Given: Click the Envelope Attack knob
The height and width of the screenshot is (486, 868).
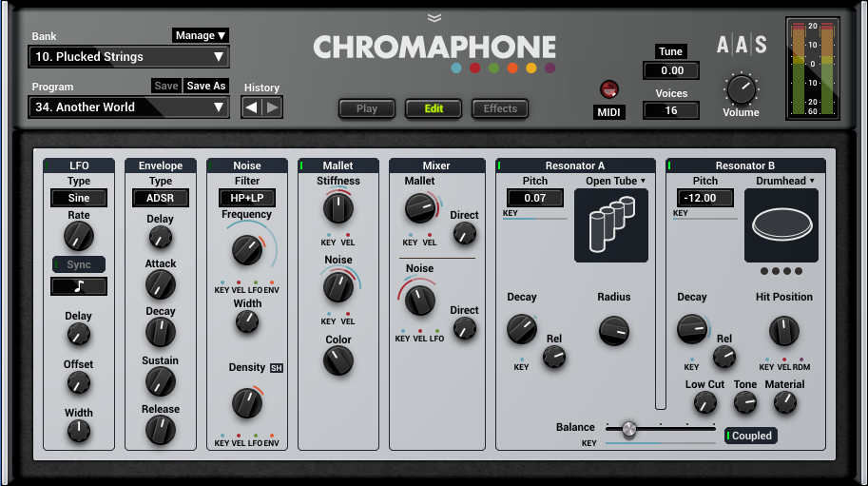Looking at the screenshot, I should click(161, 285).
